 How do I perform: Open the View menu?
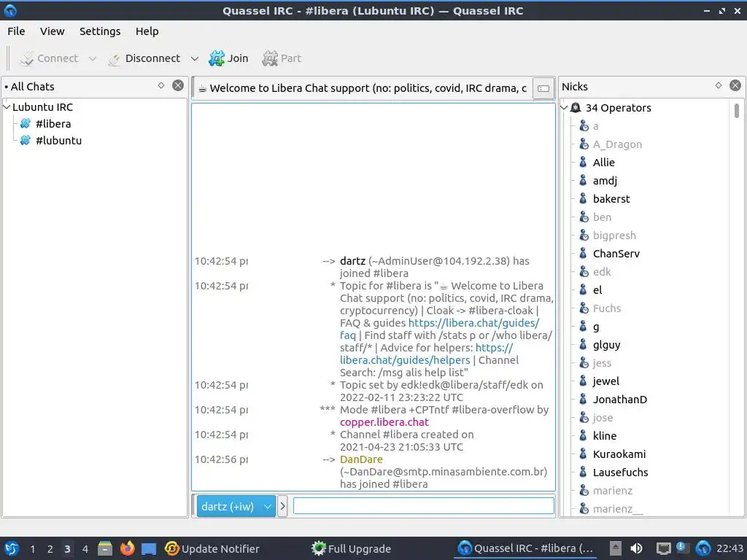click(52, 31)
